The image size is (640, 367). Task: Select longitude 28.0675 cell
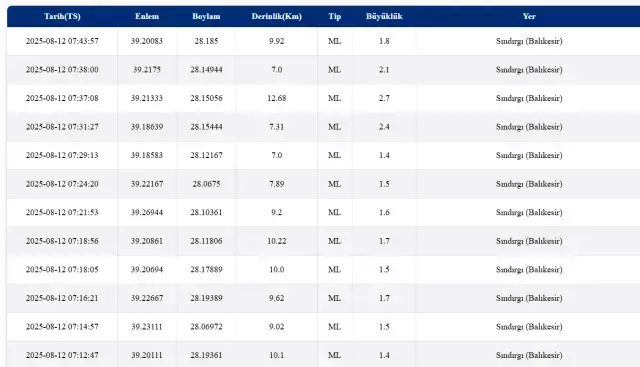click(206, 184)
